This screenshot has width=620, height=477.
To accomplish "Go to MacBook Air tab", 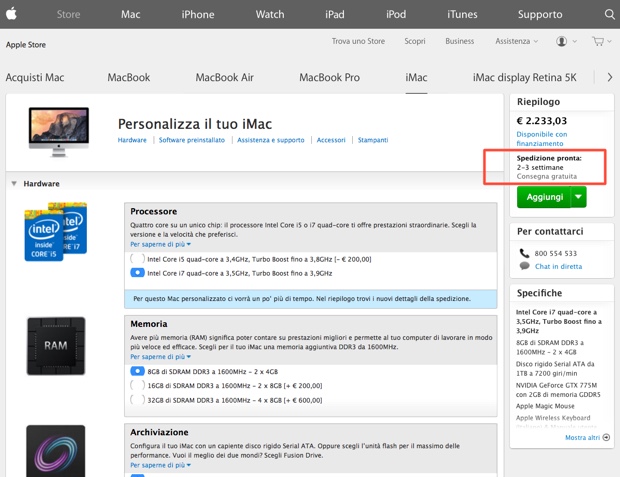I will pos(225,78).
